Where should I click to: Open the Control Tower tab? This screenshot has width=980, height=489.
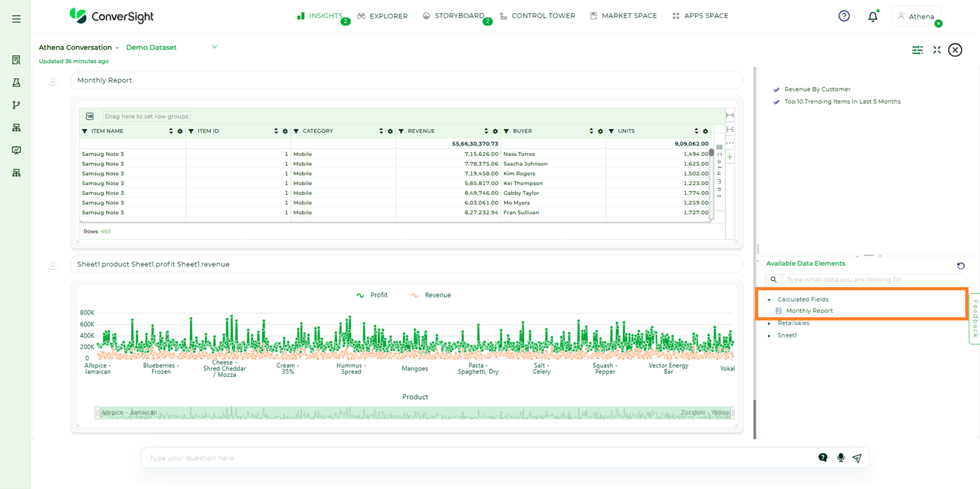(x=537, y=16)
